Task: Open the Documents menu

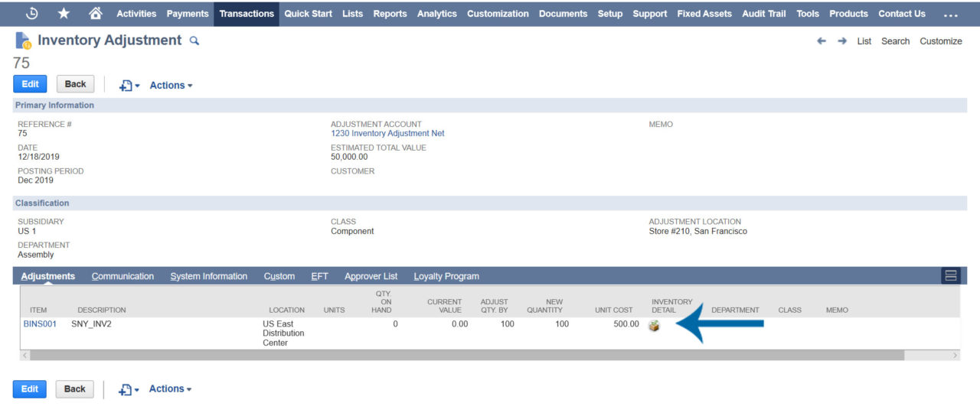Action: 563,13
